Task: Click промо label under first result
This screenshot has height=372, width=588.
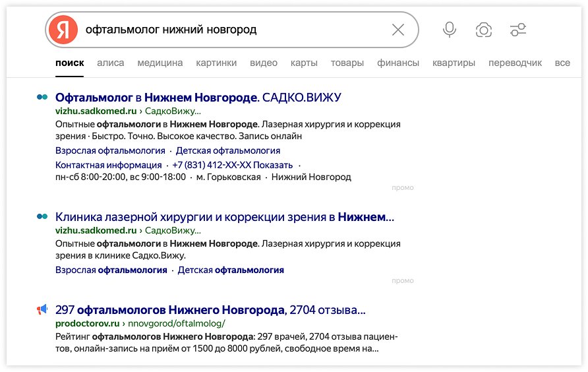Action: click(x=403, y=188)
